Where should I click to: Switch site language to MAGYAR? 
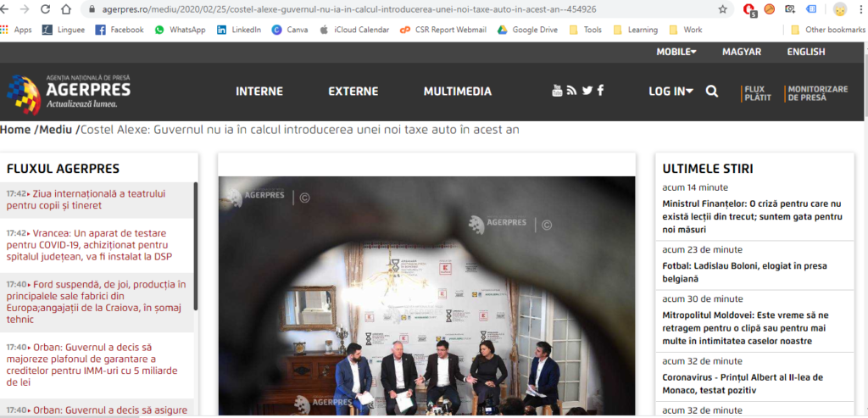tap(741, 52)
